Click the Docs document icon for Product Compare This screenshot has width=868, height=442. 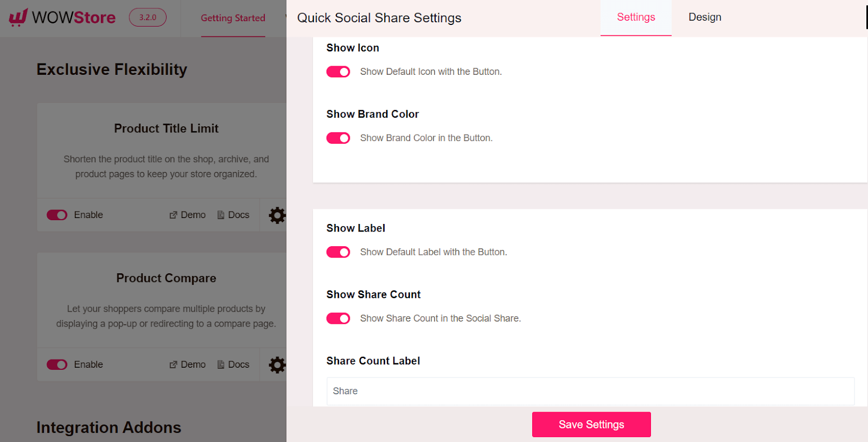point(220,364)
